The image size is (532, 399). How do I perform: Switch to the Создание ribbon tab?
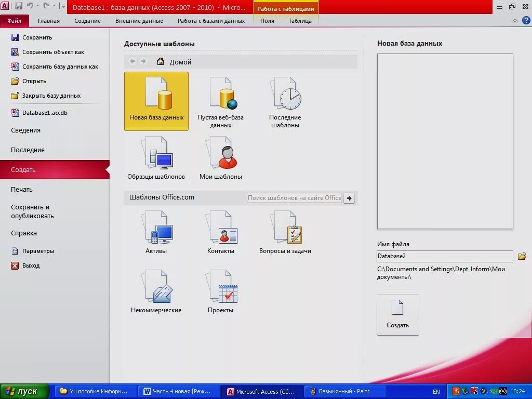tap(87, 21)
